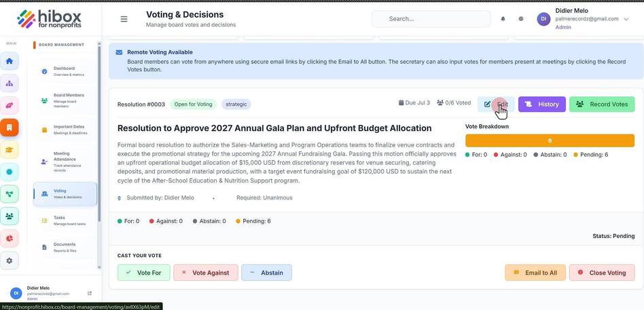
Task: Expand the user account dropdown chevron
Action: pyautogui.click(x=626, y=19)
